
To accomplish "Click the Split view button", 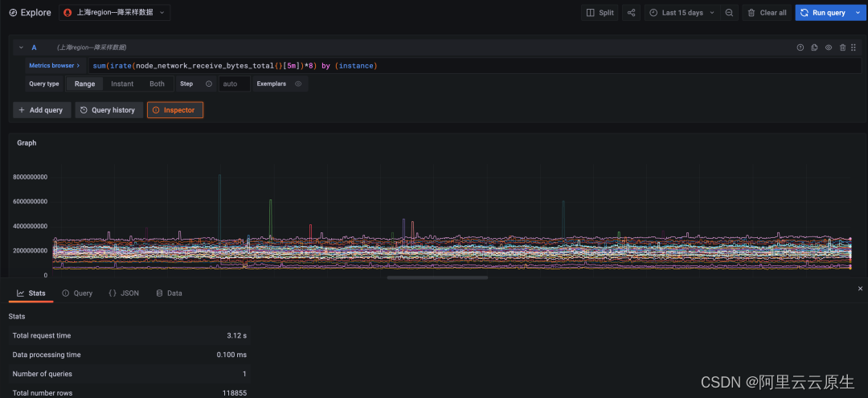I will (x=600, y=12).
